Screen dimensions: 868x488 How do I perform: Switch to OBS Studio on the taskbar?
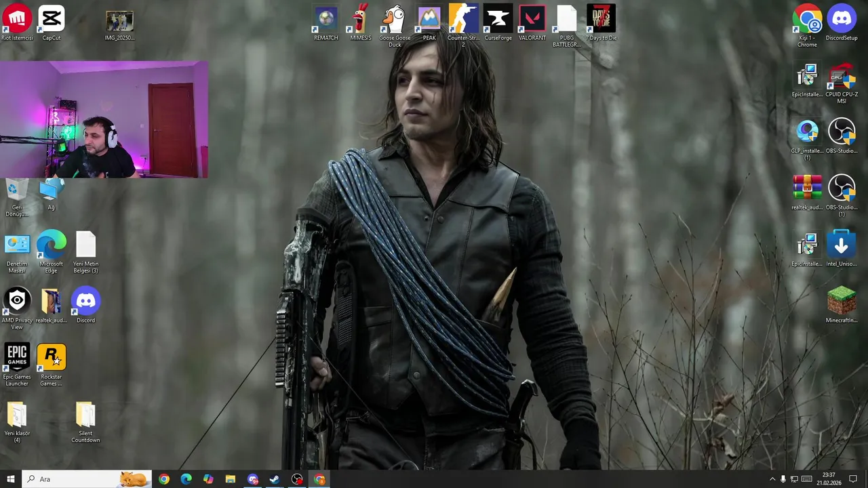point(297,479)
